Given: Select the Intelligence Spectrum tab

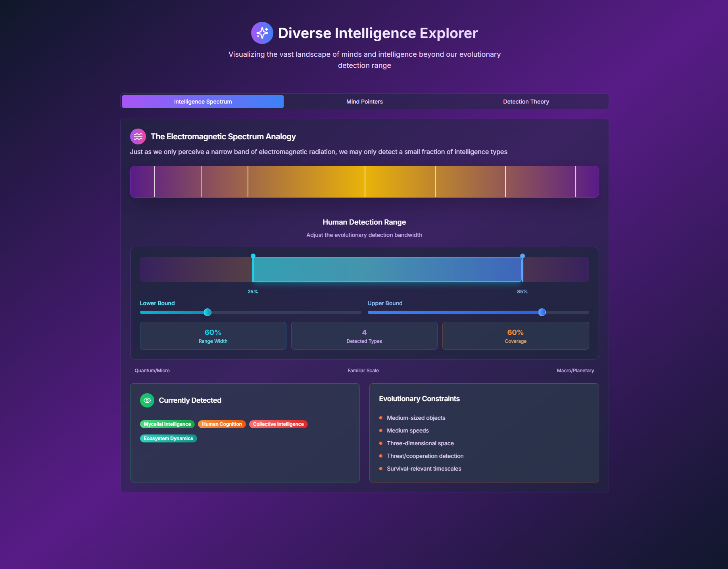Looking at the screenshot, I should [203, 101].
